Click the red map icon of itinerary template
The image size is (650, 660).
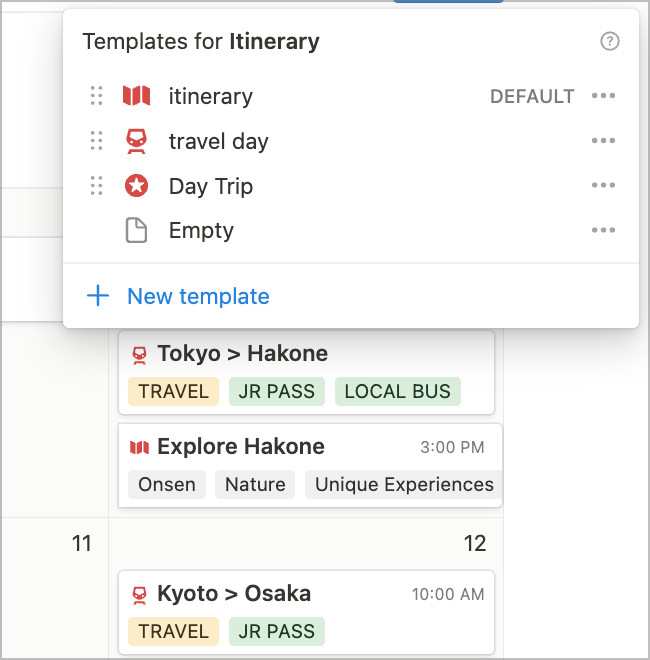click(136, 96)
